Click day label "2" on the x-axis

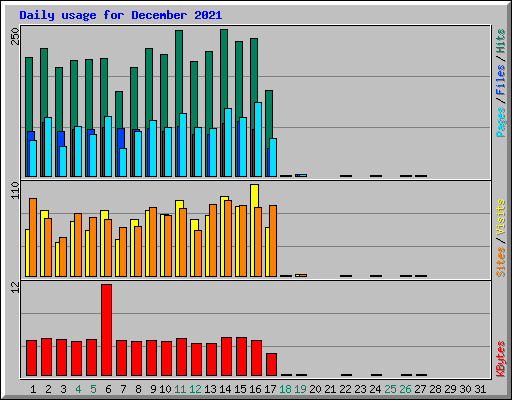click(48, 389)
